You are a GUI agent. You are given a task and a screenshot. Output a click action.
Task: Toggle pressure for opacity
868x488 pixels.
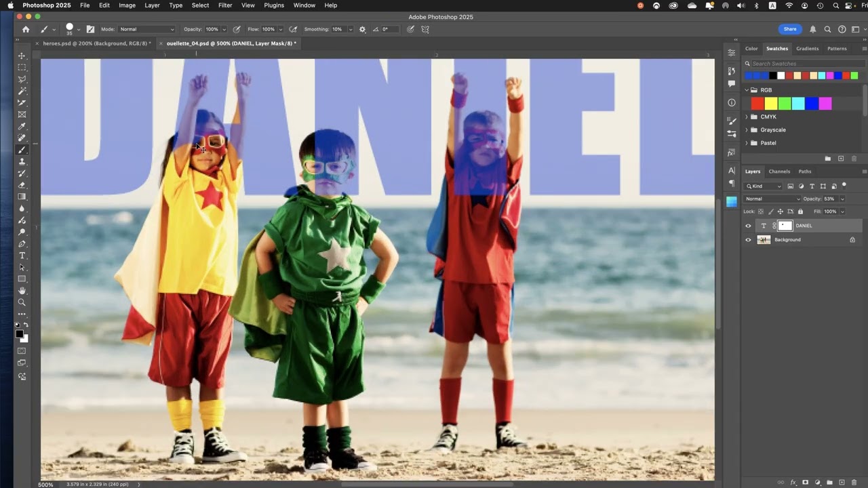click(237, 29)
